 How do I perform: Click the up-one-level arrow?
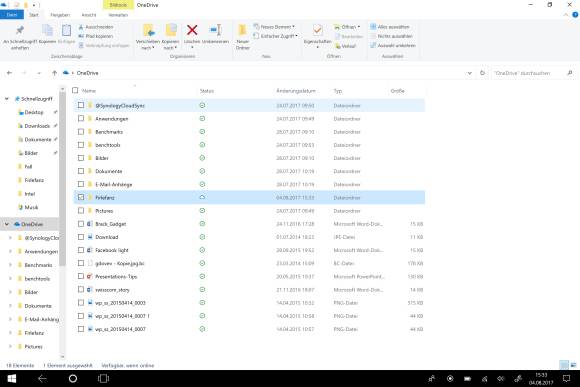pyautogui.click(x=54, y=73)
